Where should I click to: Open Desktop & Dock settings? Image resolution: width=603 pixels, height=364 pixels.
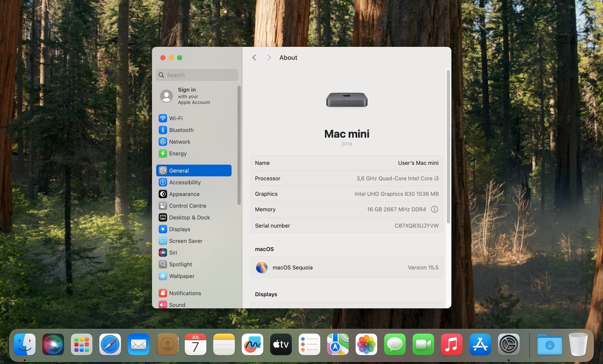point(194,218)
